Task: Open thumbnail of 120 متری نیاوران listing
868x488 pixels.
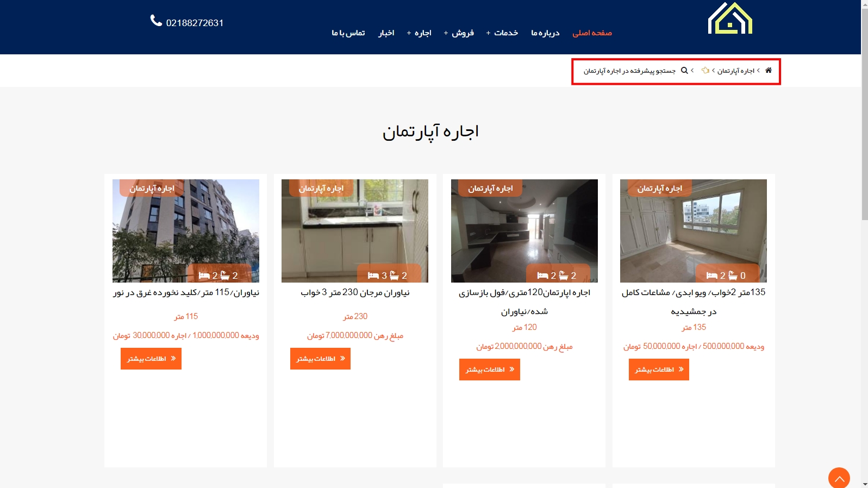Action: click(524, 231)
